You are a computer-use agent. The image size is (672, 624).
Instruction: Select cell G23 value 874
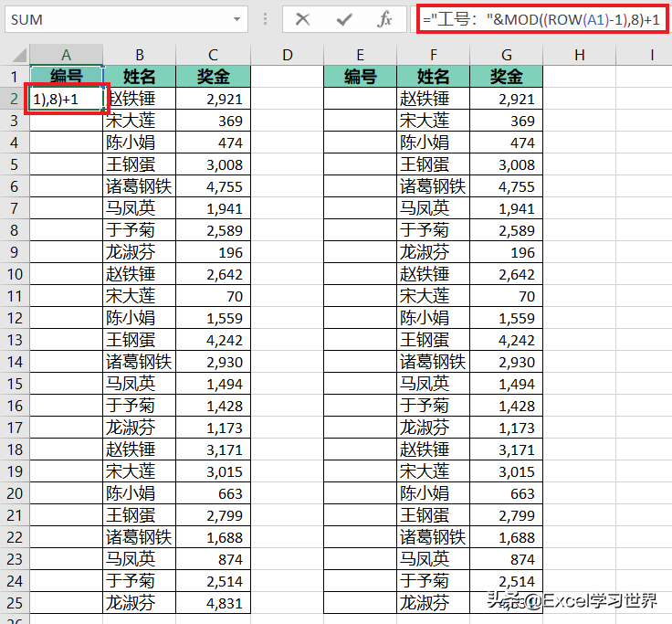click(x=506, y=559)
